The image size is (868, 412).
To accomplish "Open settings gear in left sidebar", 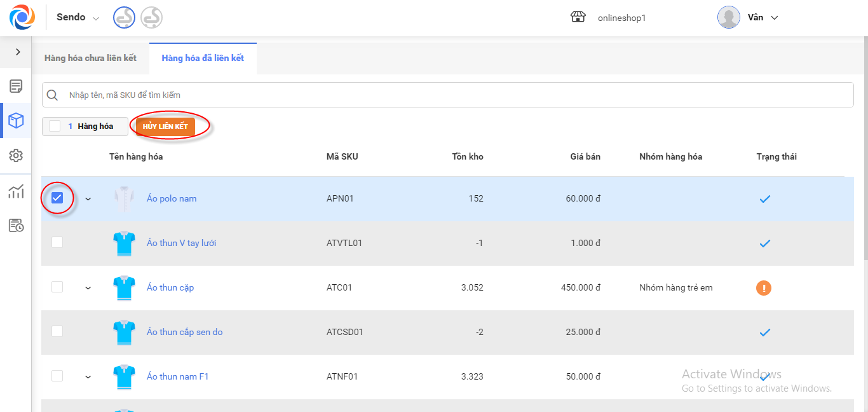I will 16,156.
